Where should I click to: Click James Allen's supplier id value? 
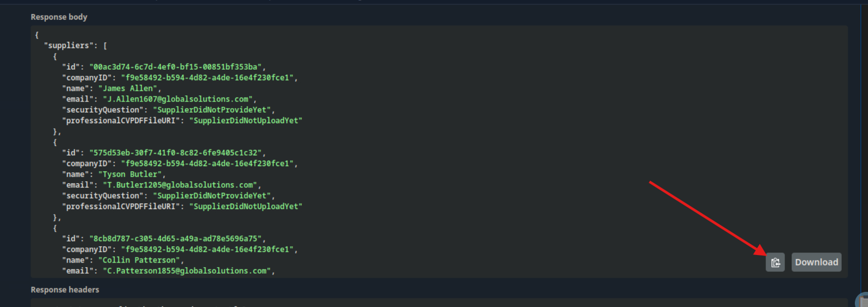click(x=176, y=67)
